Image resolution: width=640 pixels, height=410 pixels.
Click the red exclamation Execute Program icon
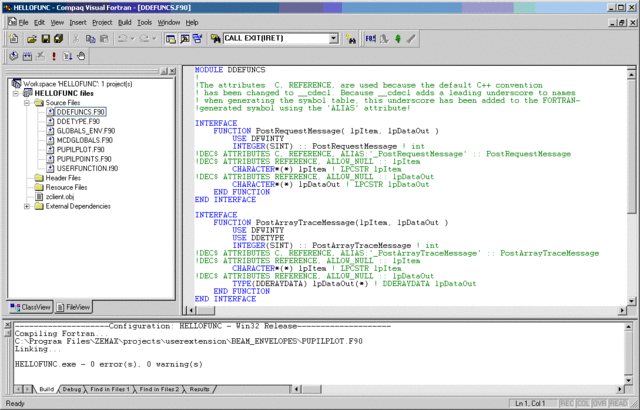[x=54, y=56]
